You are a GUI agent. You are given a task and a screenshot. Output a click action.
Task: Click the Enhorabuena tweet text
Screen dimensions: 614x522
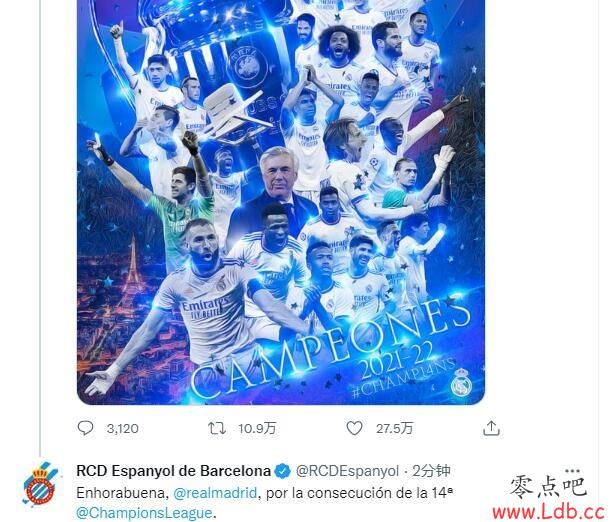[x=264, y=503]
